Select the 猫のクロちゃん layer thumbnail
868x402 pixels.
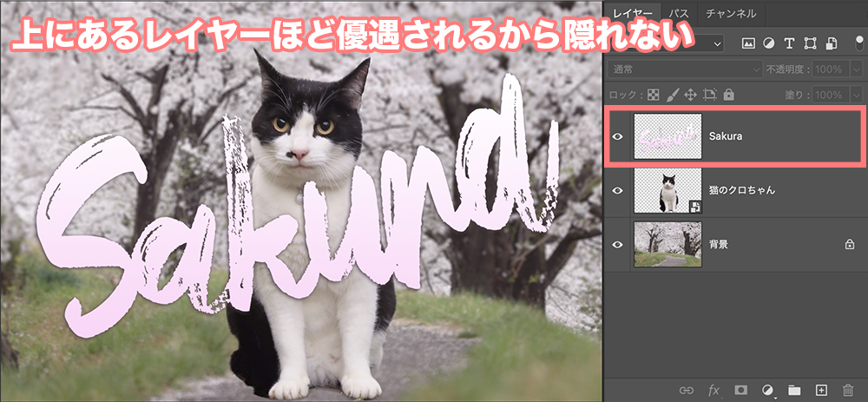coord(667,190)
